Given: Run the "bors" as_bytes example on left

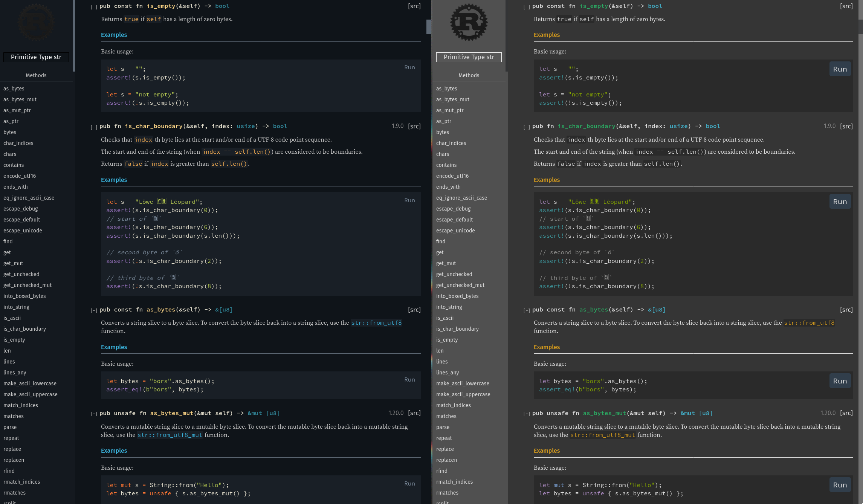Looking at the screenshot, I should coord(409,380).
